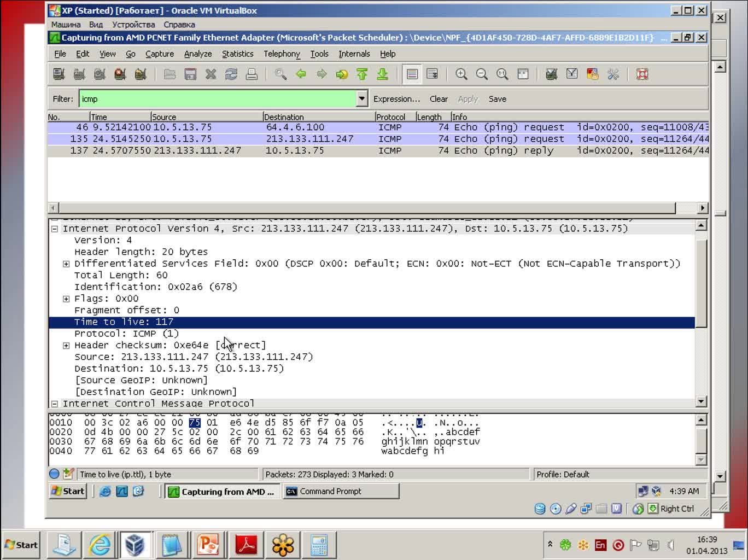Click Capturing from AMD taskbar button
748x560 pixels.
click(222, 492)
